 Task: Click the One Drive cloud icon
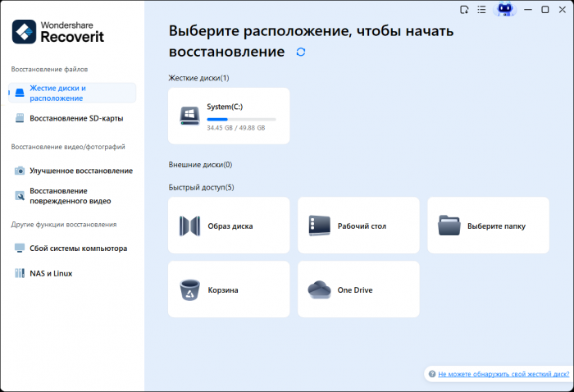[319, 289]
